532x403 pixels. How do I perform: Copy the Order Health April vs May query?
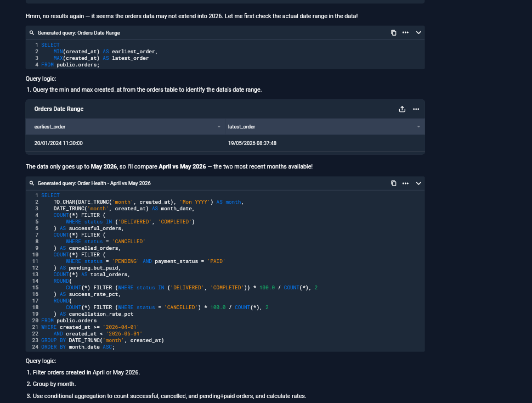coord(393,183)
